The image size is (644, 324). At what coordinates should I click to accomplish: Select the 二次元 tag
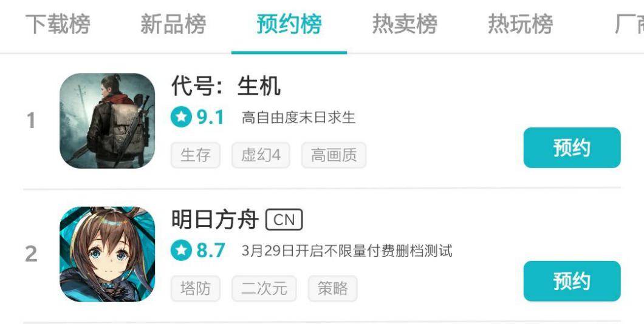(x=264, y=288)
